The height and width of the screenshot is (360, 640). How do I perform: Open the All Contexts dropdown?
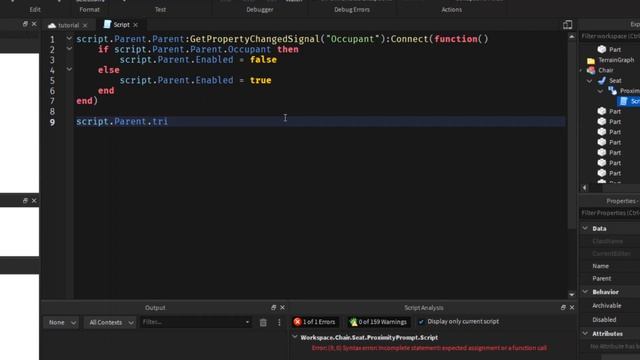pos(110,322)
